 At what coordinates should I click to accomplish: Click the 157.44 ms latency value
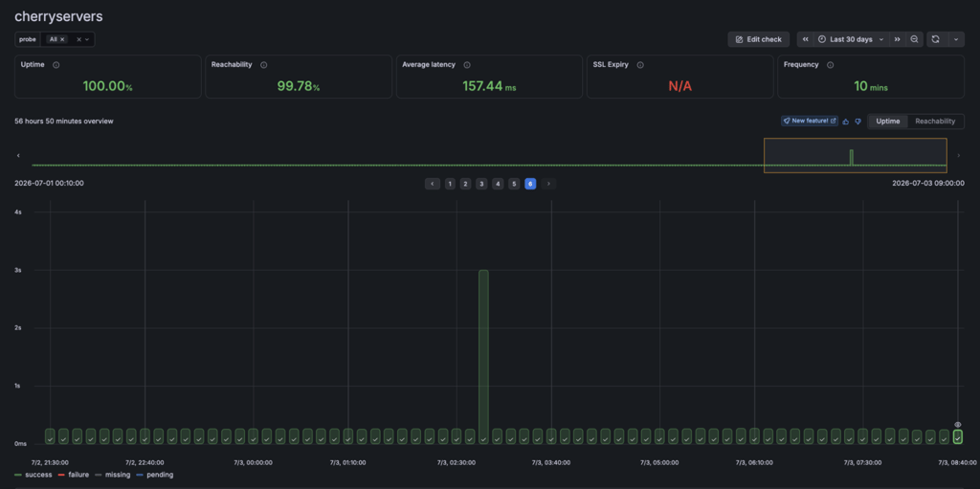point(489,86)
